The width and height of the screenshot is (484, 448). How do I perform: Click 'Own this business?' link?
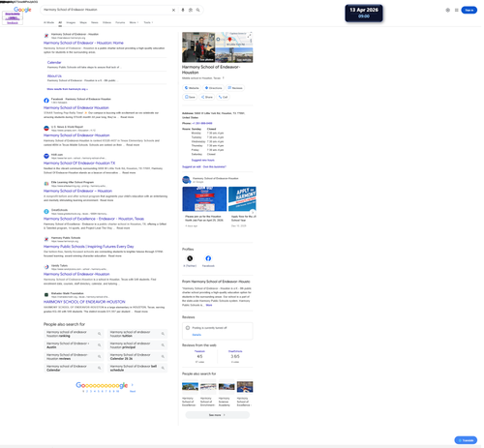tap(215, 166)
